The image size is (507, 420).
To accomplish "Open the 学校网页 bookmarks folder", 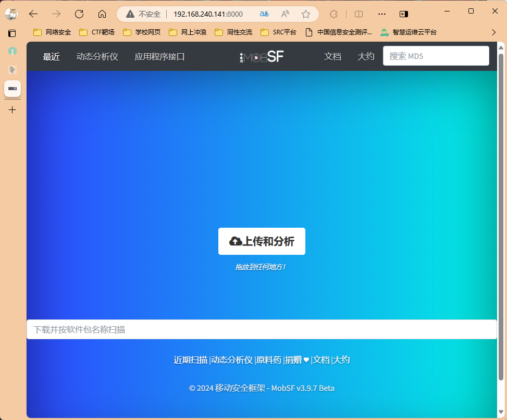I will pyautogui.click(x=142, y=32).
